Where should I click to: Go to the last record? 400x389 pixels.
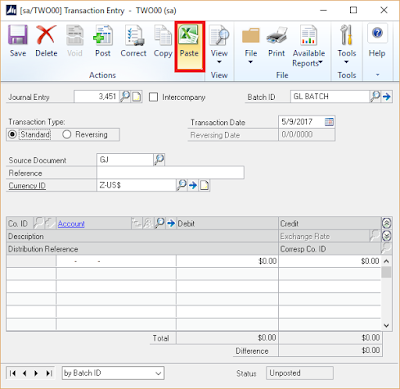pos(49,373)
